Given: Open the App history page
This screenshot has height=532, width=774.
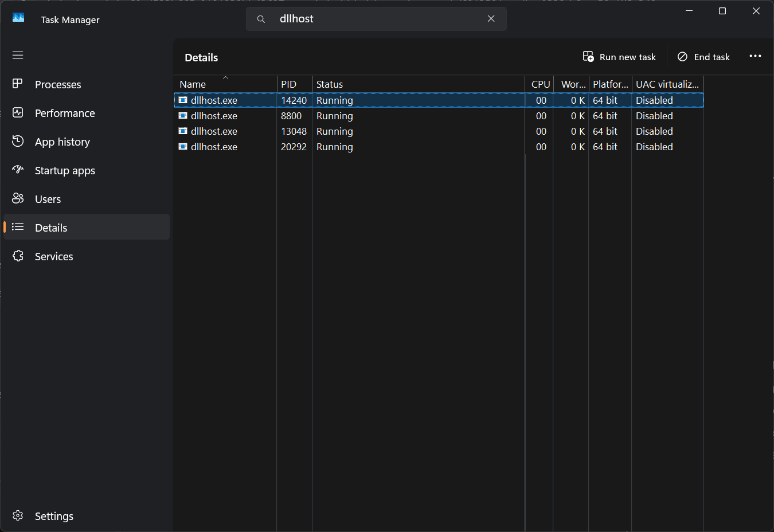Looking at the screenshot, I should pyautogui.click(x=62, y=142).
